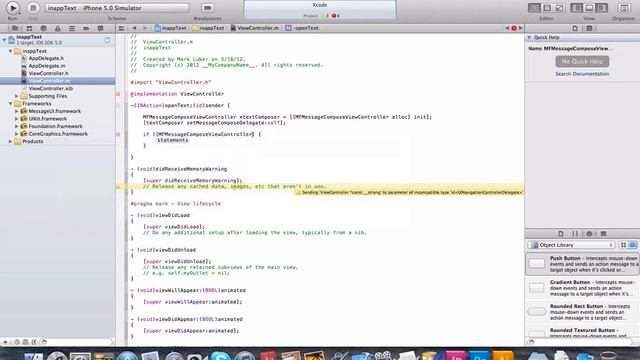Toggle the Debug area view button
This screenshot has height=360, width=640.
pyautogui.click(x=589, y=8)
